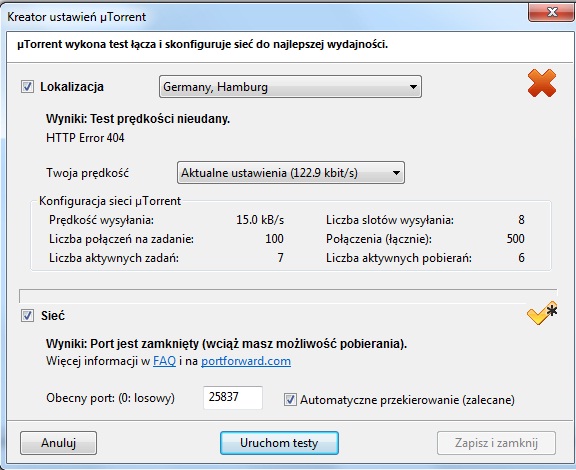Click the red X failed-test icon
Image resolution: width=576 pixels, height=470 pixels.
tap(542, 83)
